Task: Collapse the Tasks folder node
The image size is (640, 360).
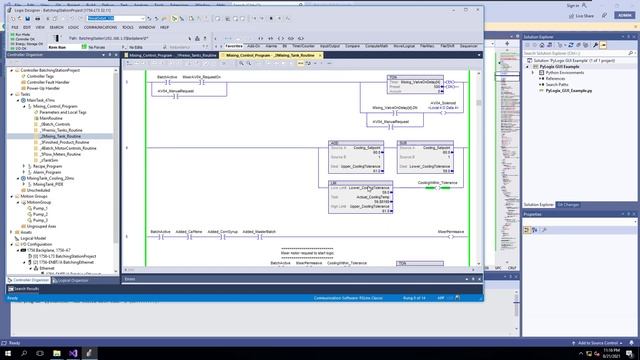Action: pos(12,94)
